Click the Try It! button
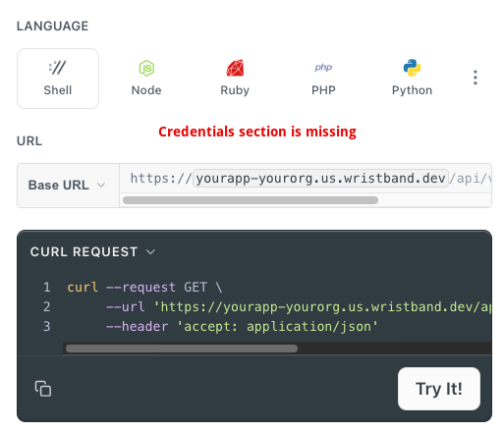Image resolution: width=504 pixels, height=431 pixels. (439, 389)
